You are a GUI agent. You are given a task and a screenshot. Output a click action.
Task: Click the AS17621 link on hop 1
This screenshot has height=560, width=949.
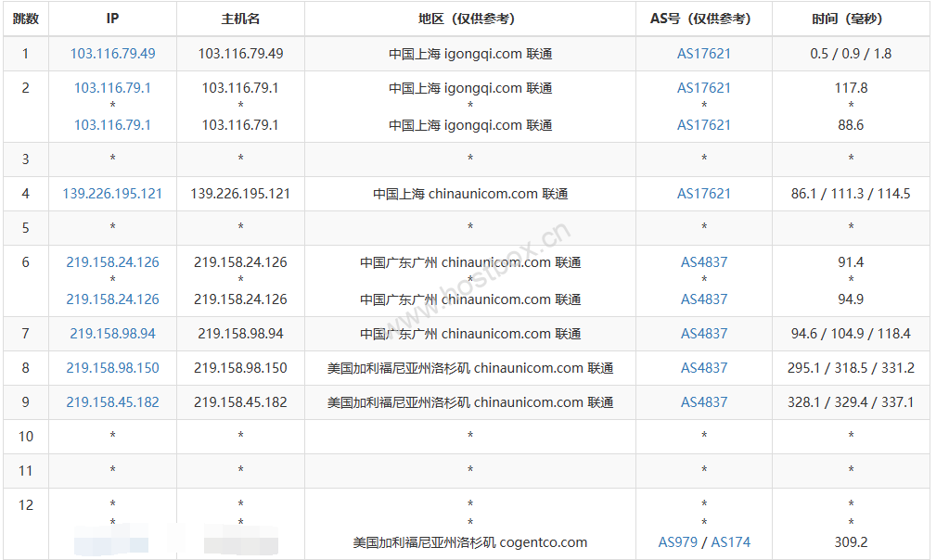703,54
